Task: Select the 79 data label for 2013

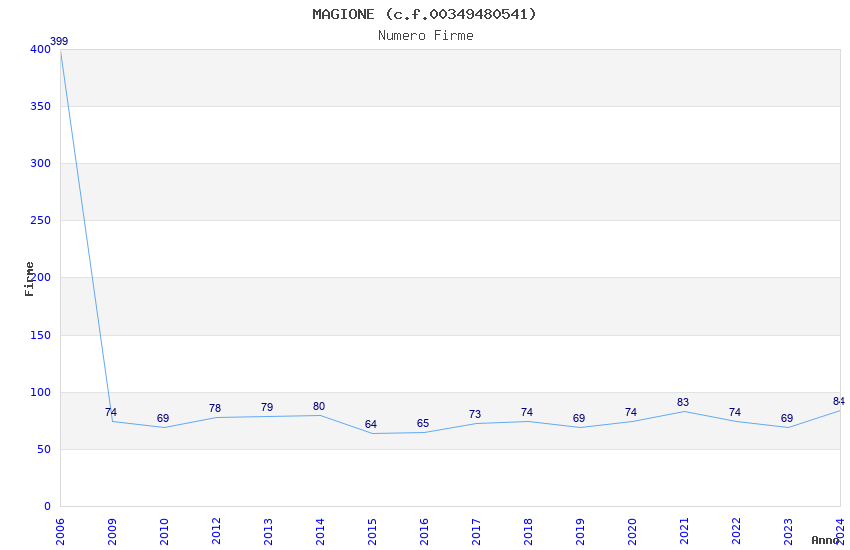Action: tap(267, 407)
